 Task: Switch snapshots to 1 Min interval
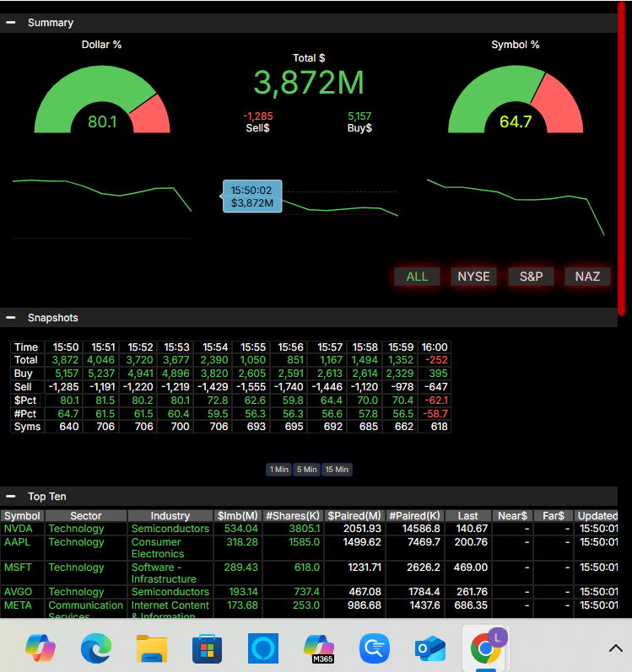(x=279, y=470)
